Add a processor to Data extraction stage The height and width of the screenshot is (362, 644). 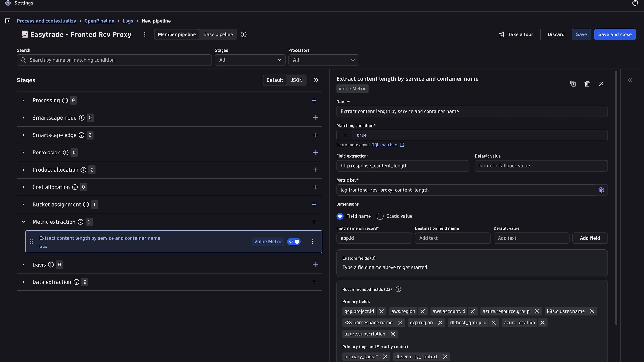pyautogui.click(x=314, y=282)
